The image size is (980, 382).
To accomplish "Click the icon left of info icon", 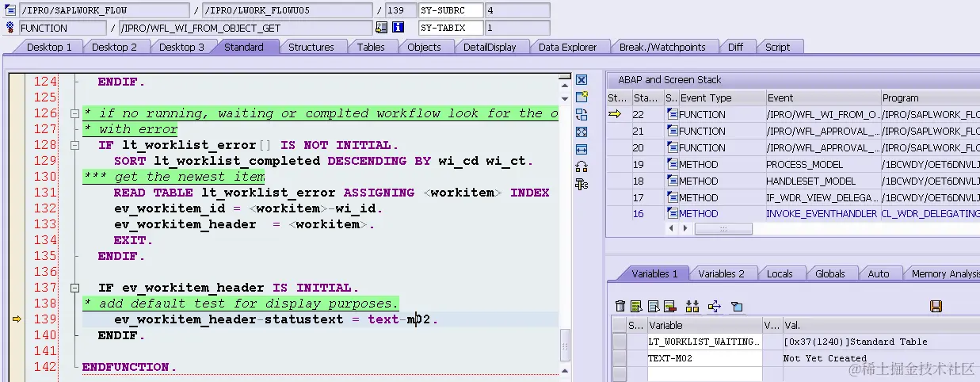I will pos(382,27).
